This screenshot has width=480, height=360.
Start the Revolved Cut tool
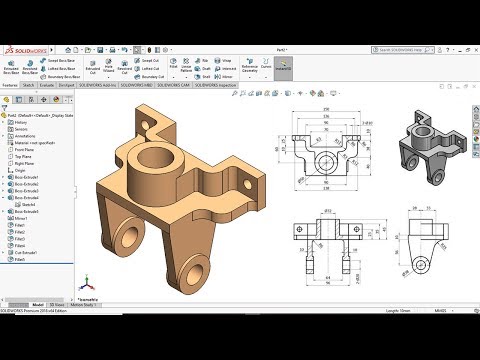point(124,67)
